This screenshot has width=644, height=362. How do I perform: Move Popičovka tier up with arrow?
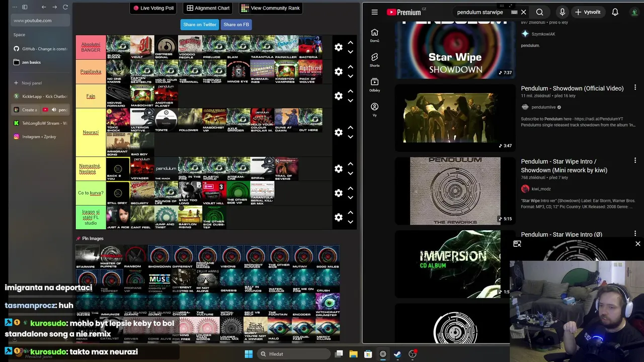point(350,67)
